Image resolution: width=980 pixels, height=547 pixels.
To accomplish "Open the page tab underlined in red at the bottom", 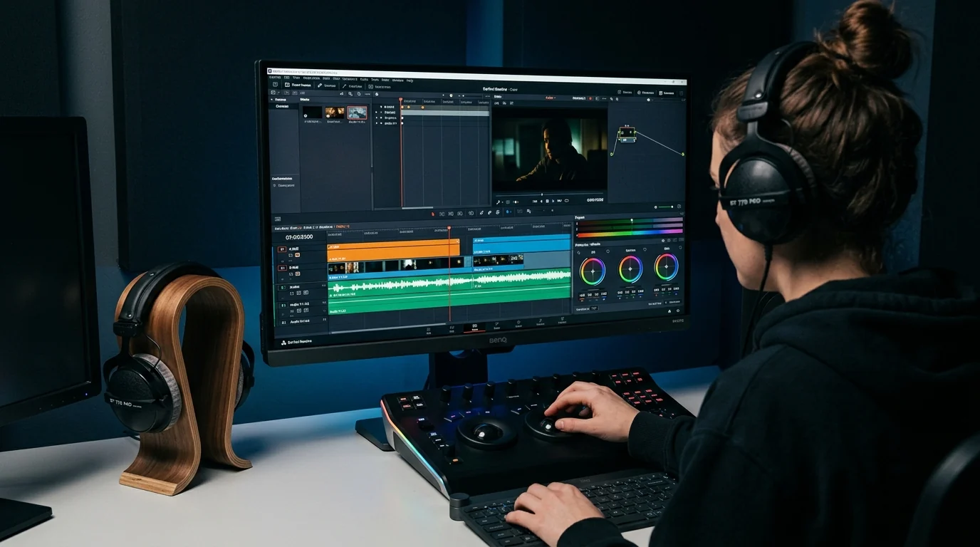I will click(x=474, y=328).
